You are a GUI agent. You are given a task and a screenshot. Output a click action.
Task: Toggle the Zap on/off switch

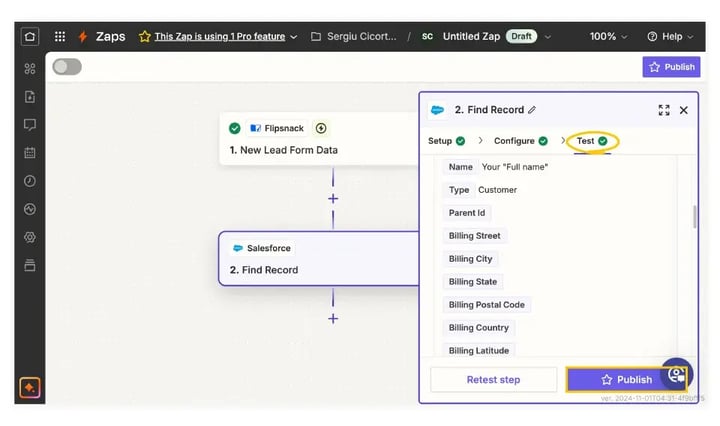[67, 67]
